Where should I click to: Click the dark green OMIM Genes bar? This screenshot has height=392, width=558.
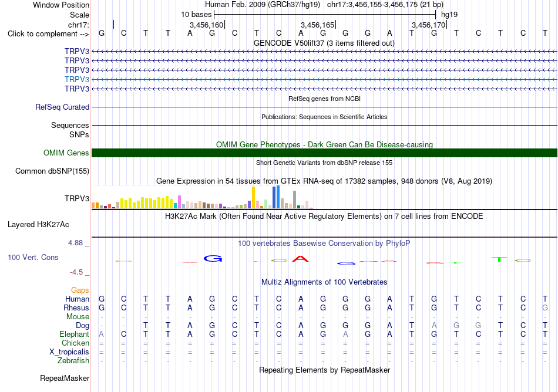[x=324, y=153]
